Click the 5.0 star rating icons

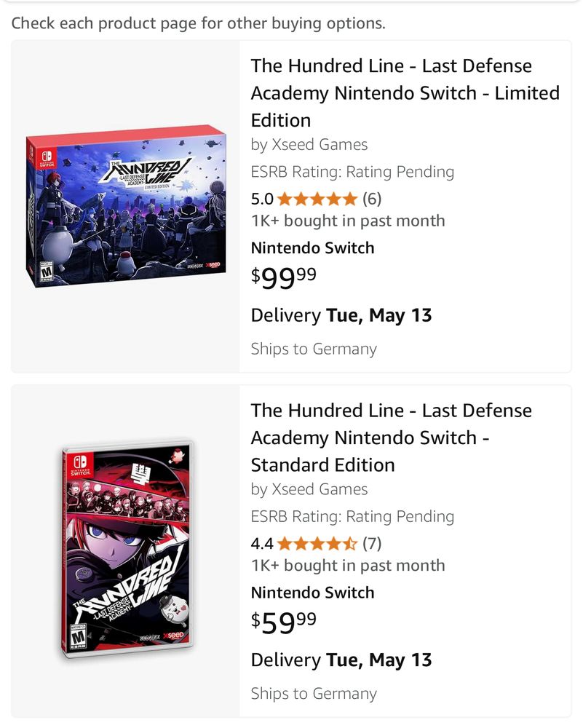point(317,199)
